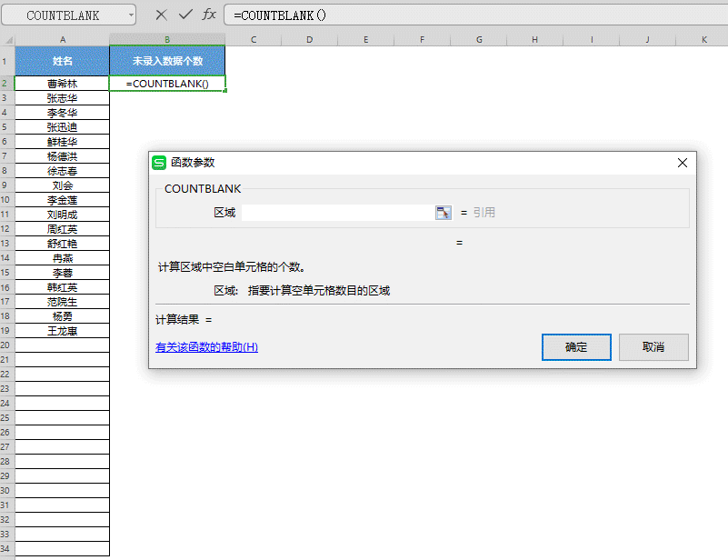The width and height of the screenshot is (728, 560).
Task: Select row 2 header
Action: coord(7,83)
